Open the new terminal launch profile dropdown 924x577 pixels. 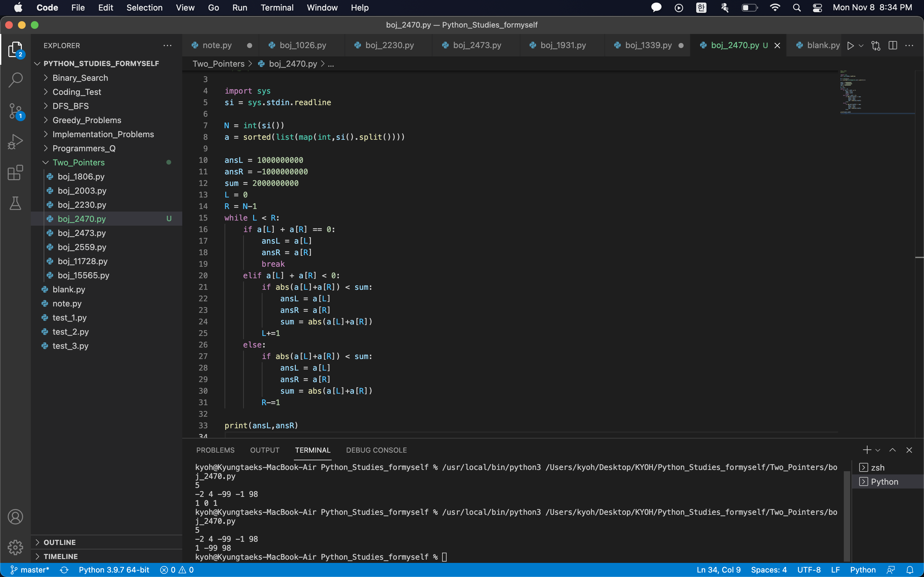pyautogui.click(x=878, y=450)
